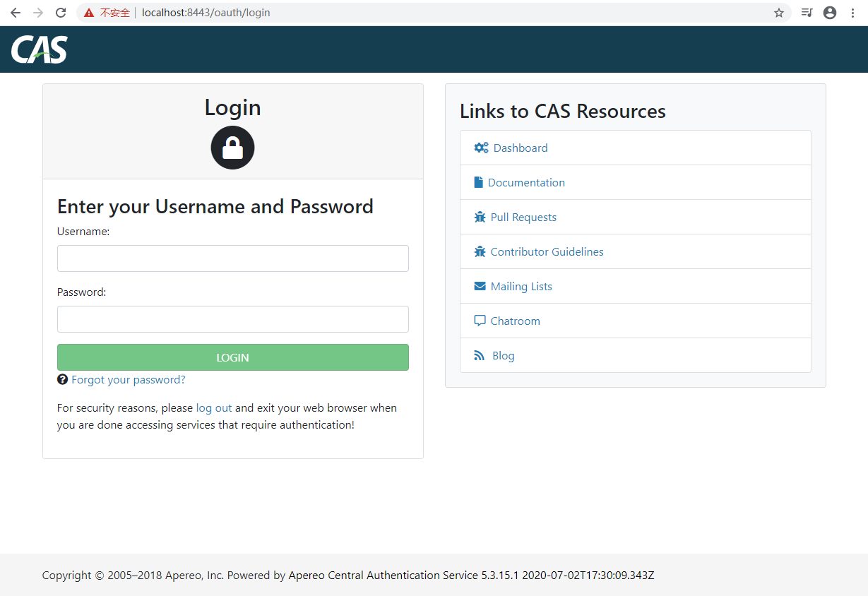This screenshot has height=596, width=868.
Task: Open the Mailing Lists link
Action: (521, 286)
